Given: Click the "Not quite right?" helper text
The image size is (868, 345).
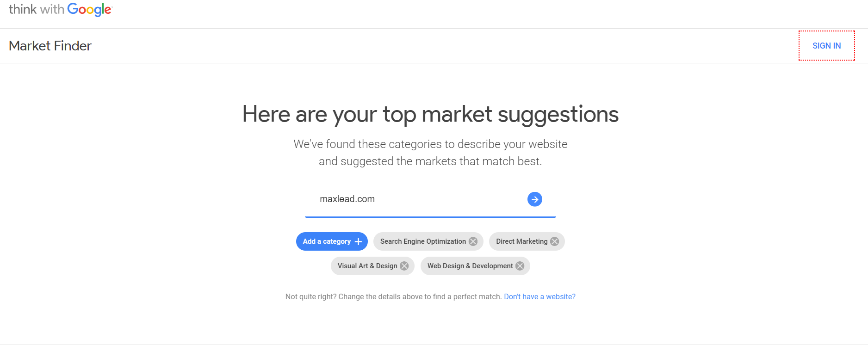Looking at the screenshot, I should pos(393,296).
